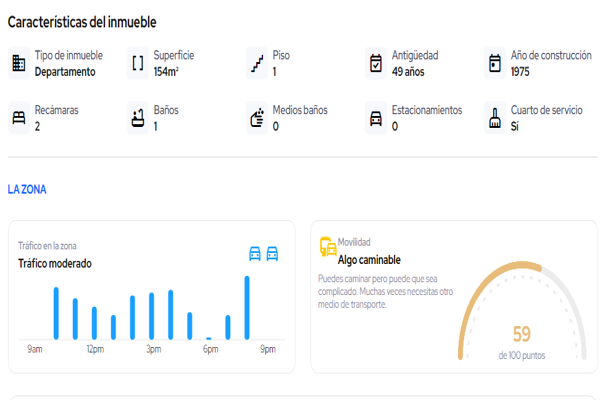Screen dimensions: 600x400
Task: Click the car icon beside Estacionamientos
Action: [376, 118]
